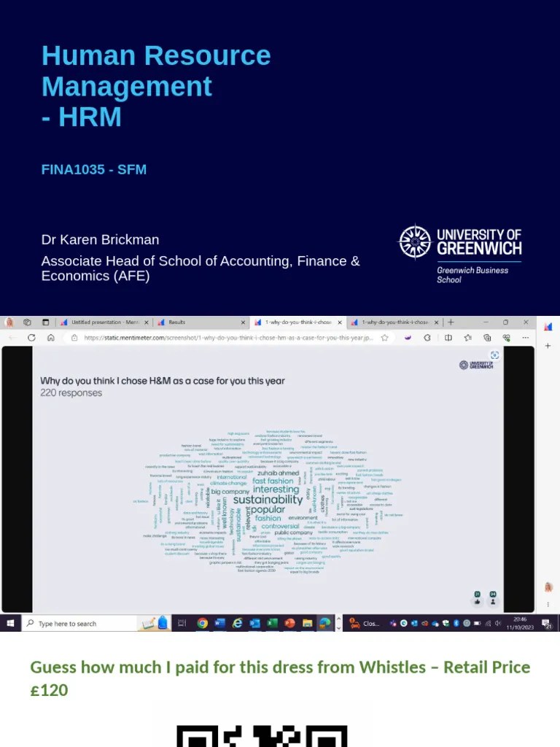The height and width of the screenshot is (747, 560).
Task: Open the Favorites list icon
Action: coord(467,338)
